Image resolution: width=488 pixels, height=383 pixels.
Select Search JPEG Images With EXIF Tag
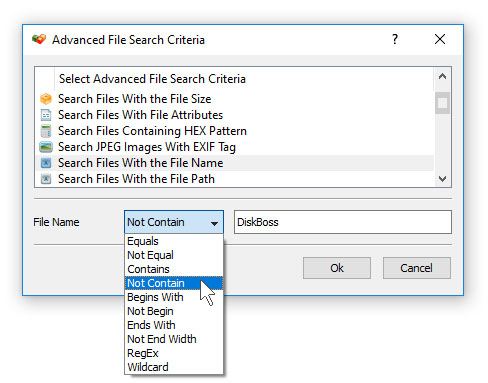point(234,147)
